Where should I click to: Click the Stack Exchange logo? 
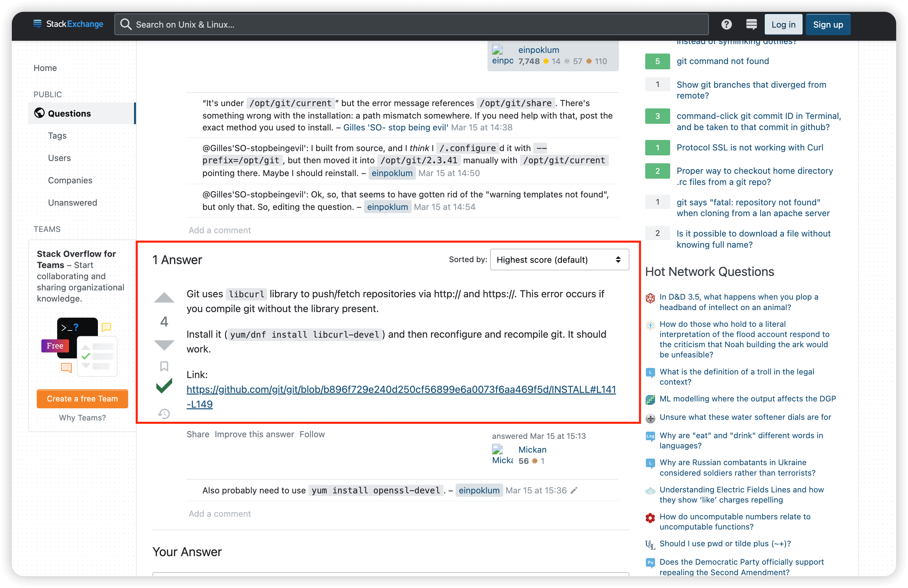click(x=69, y=24)
